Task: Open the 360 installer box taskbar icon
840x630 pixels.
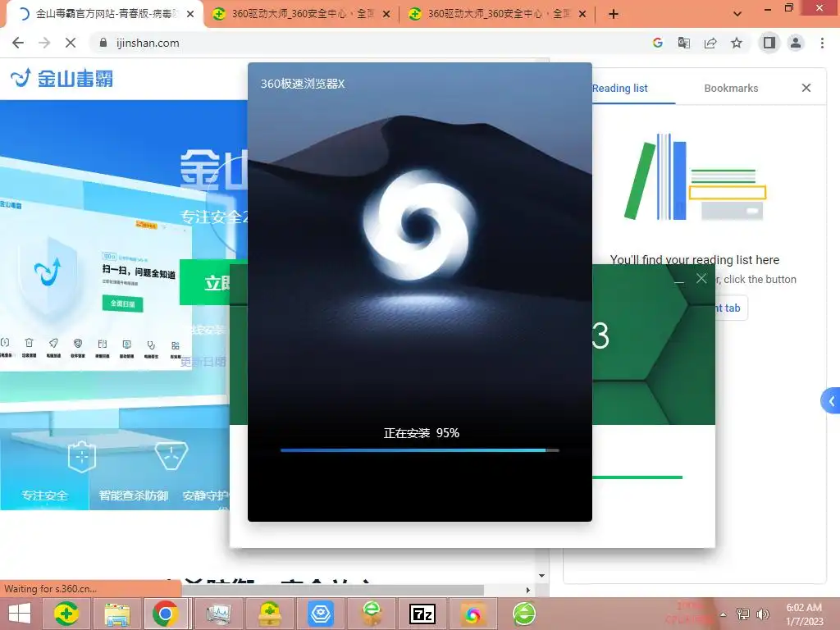Action: (269, 614)
